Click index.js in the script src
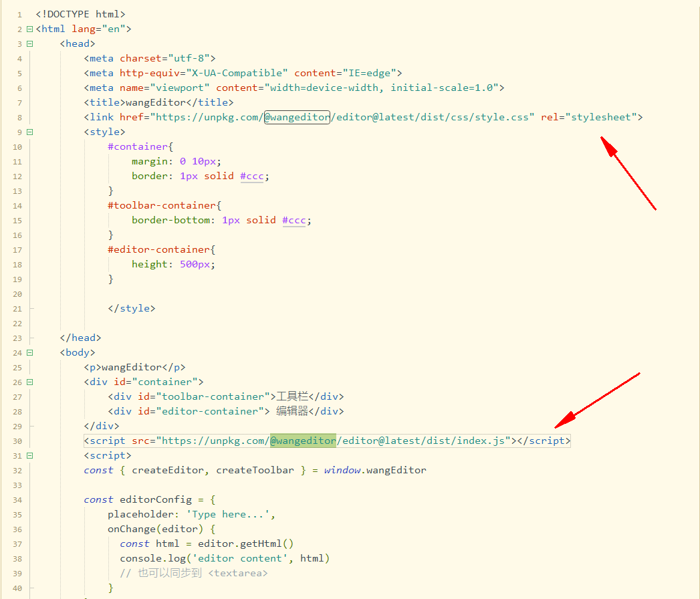Viewport: 700px width, 599px height. (x=481, y=441)
